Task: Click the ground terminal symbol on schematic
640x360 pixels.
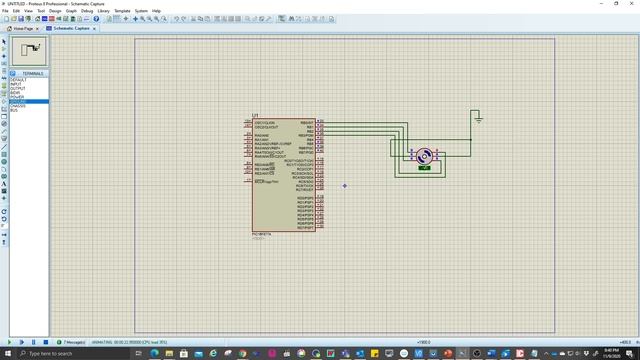Action: [478, 120]
